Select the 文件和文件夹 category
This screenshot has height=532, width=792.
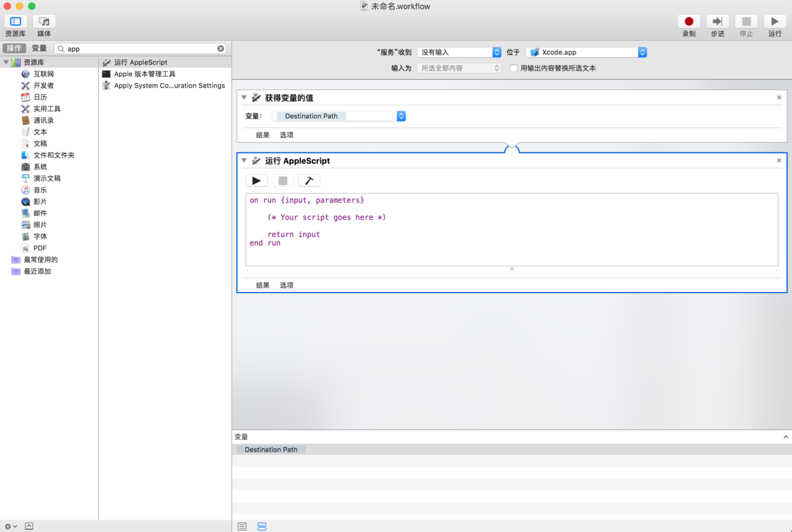(54, 155)
